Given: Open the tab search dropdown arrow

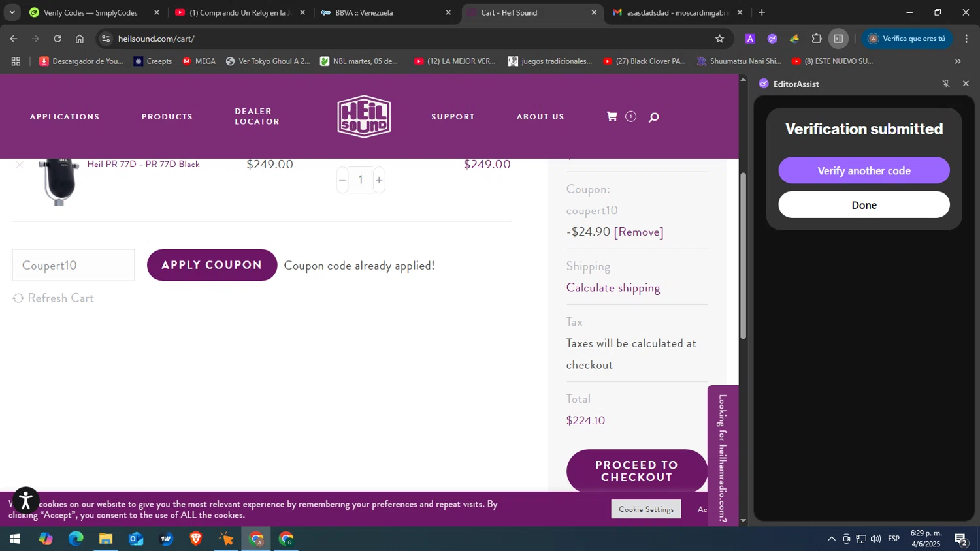Looking at the screenshot, I should point(12,12).
